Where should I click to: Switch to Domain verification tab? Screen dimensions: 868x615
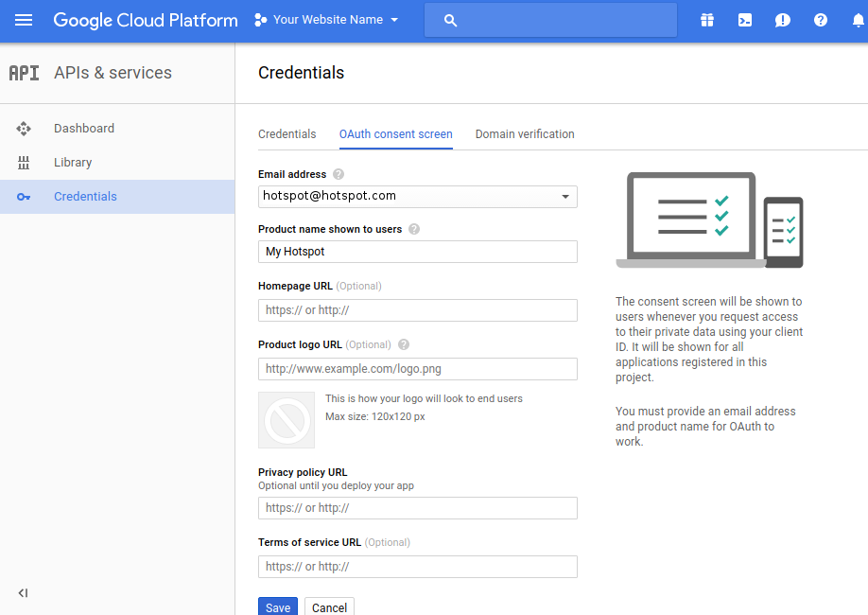click(525, 134)
